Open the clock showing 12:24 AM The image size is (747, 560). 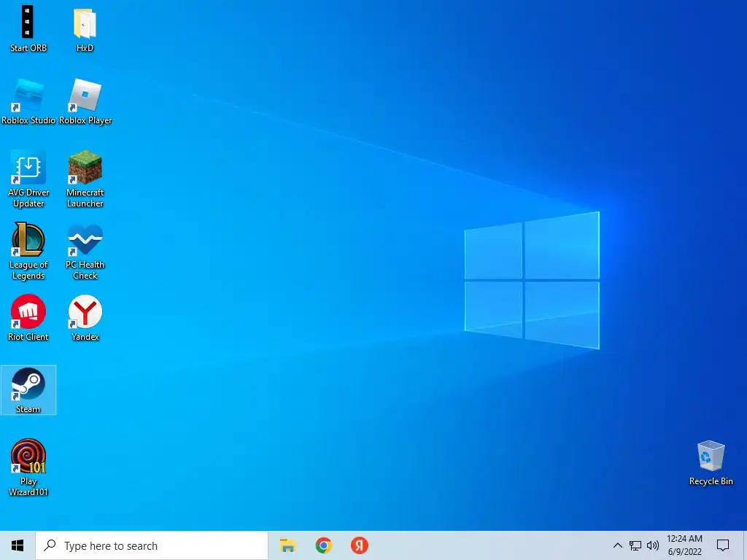click(684, 545)
